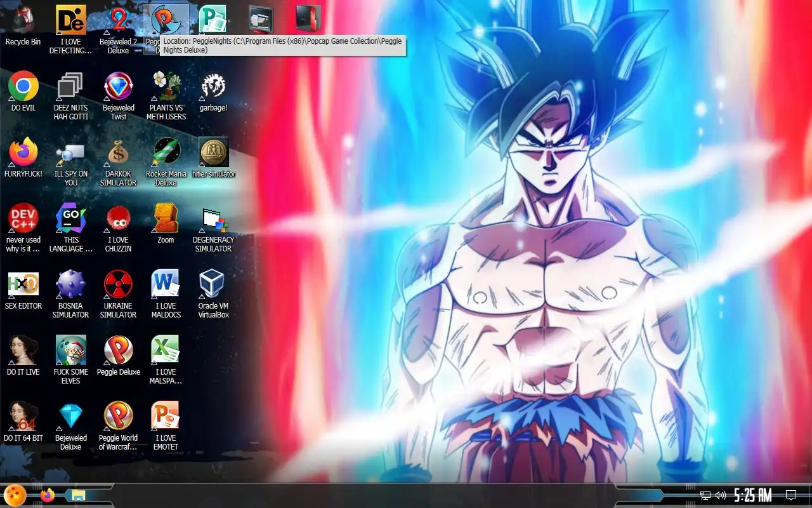The image size is (812, 508).
Task: Select the garbage! desktop shortcut
Action: click(213, 86)
